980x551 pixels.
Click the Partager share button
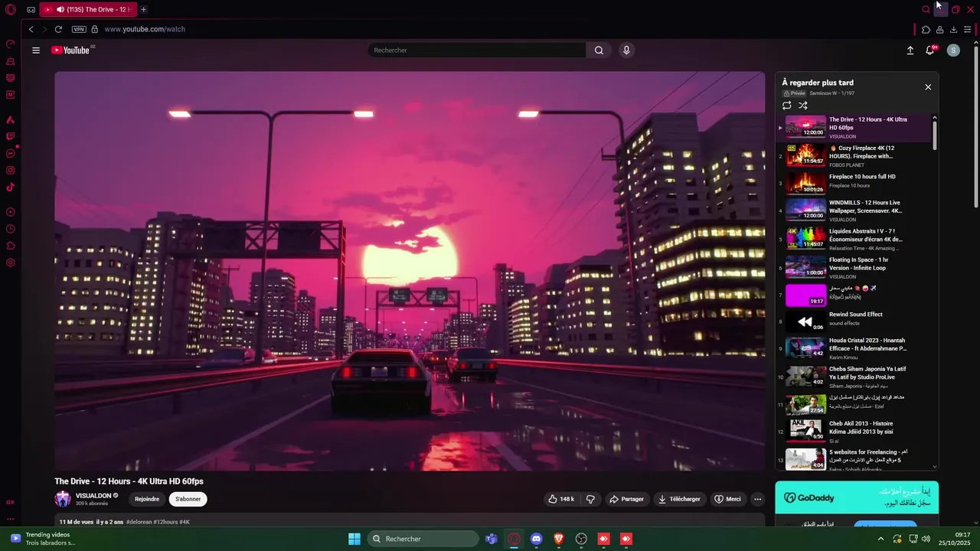[x=626, y=499]
